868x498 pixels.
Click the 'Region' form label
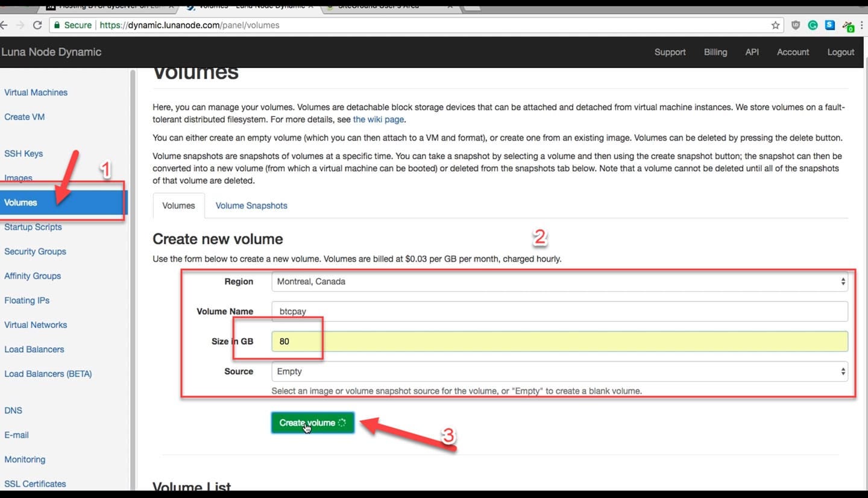[239, 282]
